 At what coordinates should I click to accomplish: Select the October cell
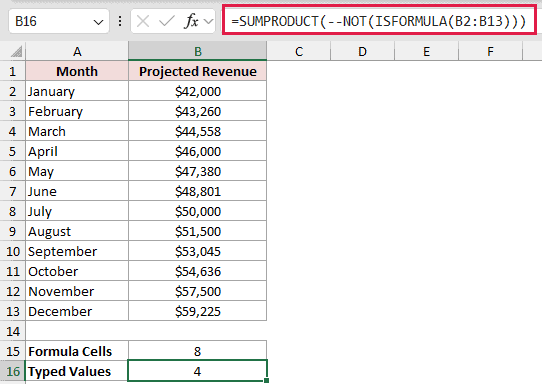coord(77,271)
